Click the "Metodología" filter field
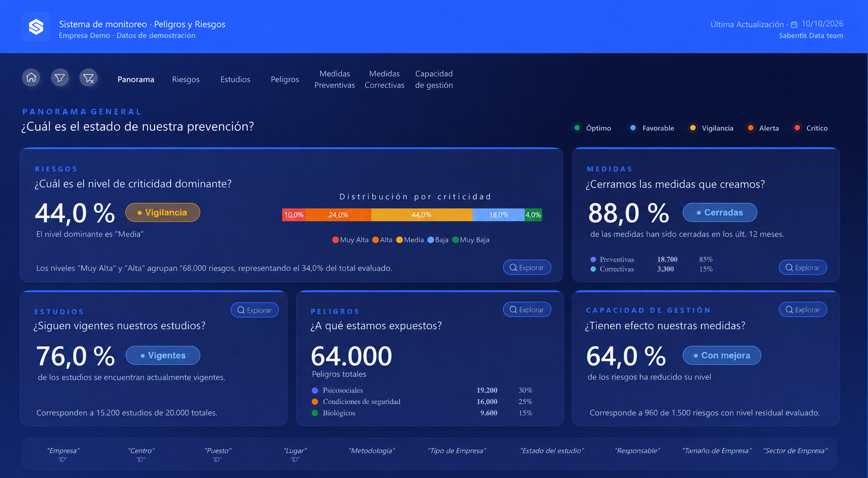 point(372,451)
